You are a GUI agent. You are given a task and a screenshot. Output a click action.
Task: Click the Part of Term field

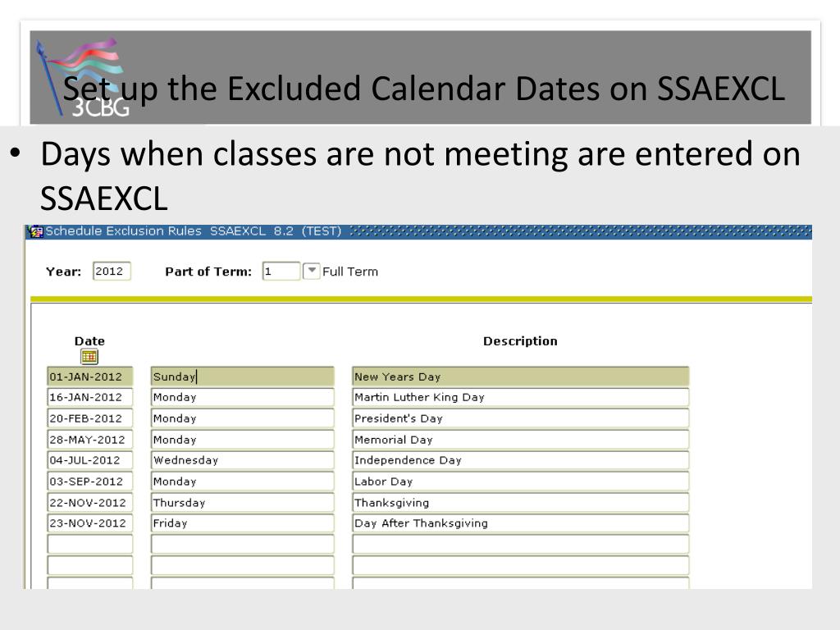(x=281, y=271)
